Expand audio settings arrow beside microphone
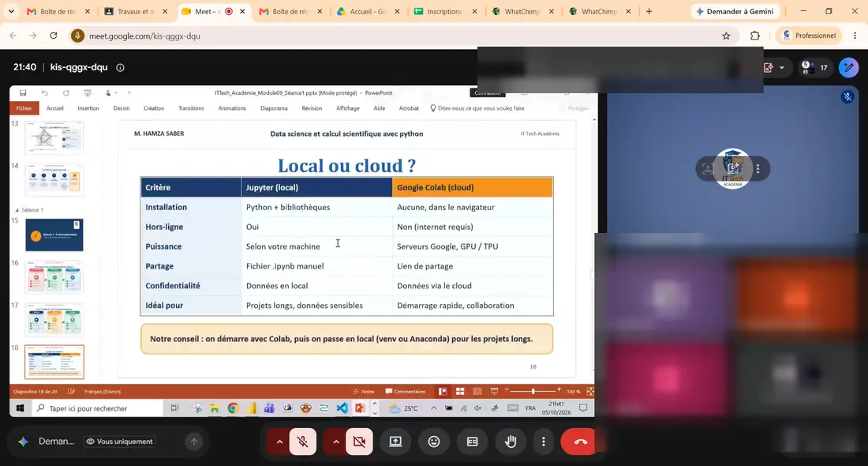 point(279,442)
